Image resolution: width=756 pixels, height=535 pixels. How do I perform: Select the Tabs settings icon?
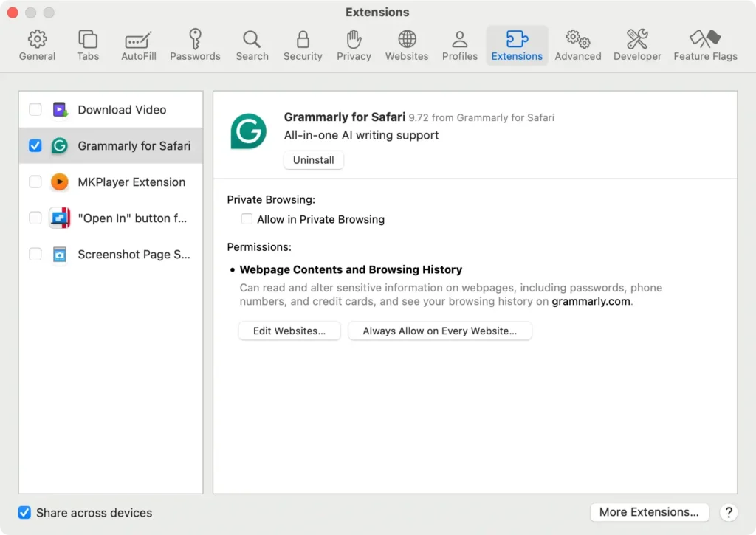[x=87, y=44]
